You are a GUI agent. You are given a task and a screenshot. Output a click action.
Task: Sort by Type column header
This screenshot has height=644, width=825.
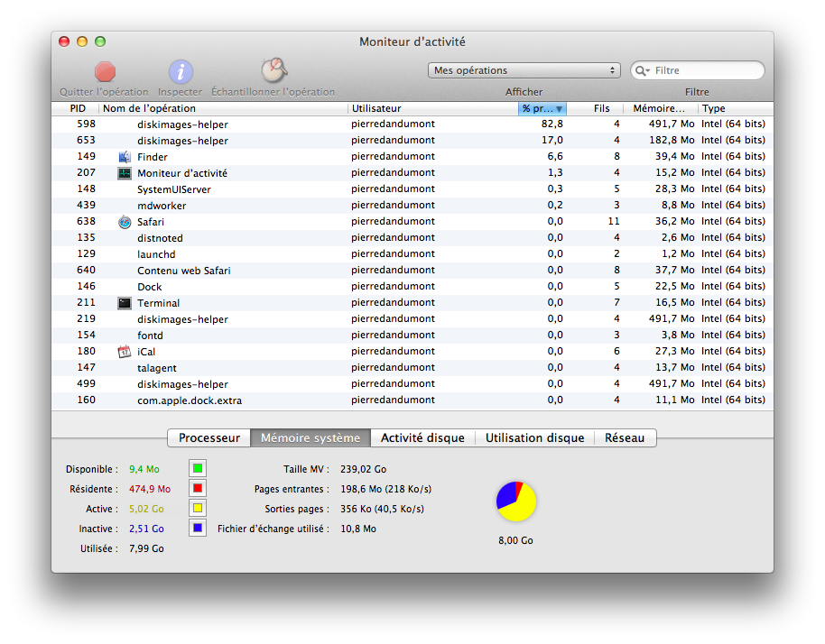[736, 108]
